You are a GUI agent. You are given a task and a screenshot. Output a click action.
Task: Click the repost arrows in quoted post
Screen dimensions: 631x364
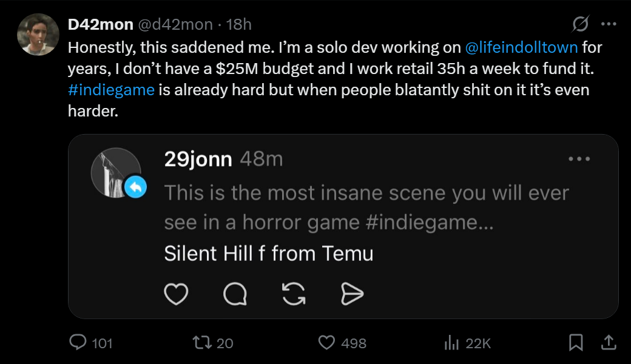click(x=294, y=294)
